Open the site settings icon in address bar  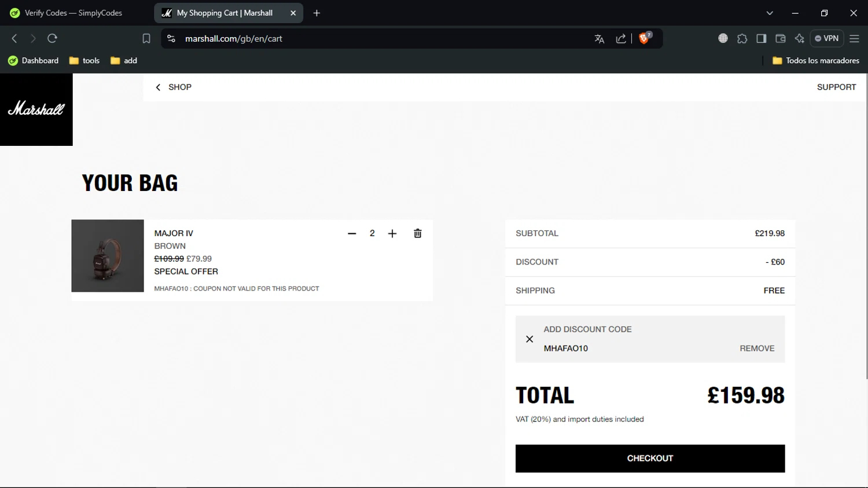(171, 38)
